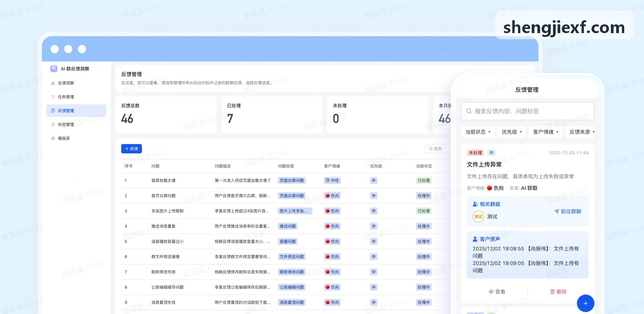Click the 公告编辑问题 tag
Viewport: 644px width, 314px height.
[x=292, y=287]
